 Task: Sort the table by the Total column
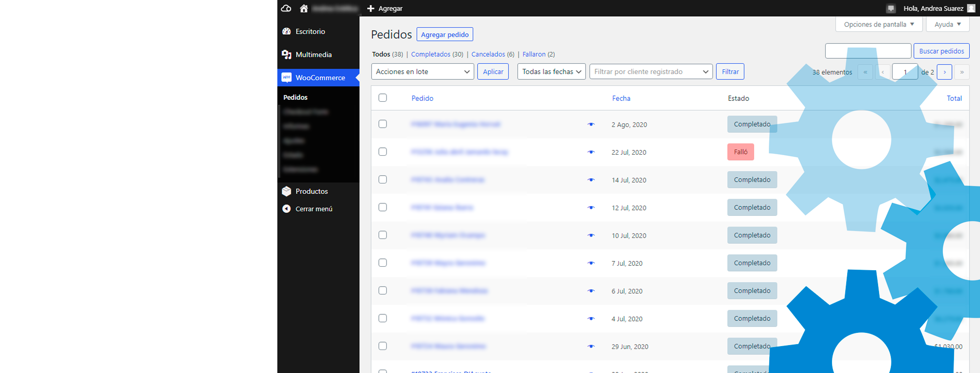954,98
